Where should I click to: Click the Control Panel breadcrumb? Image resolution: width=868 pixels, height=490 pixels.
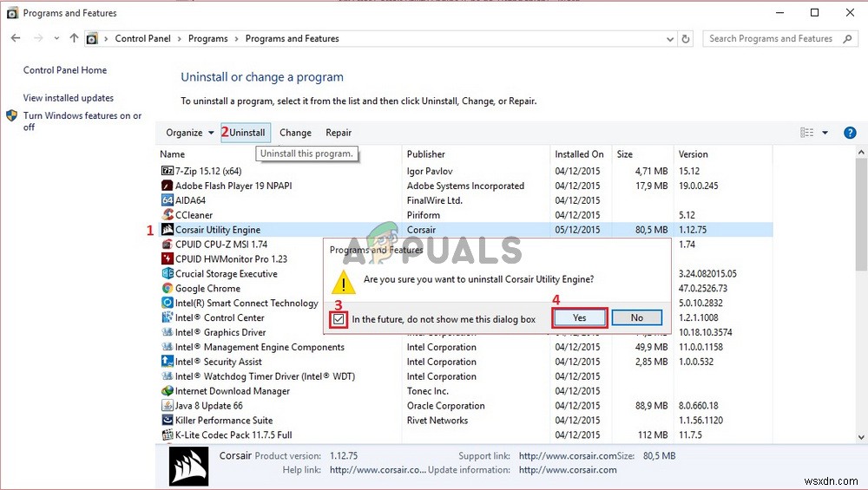[143, 39]
